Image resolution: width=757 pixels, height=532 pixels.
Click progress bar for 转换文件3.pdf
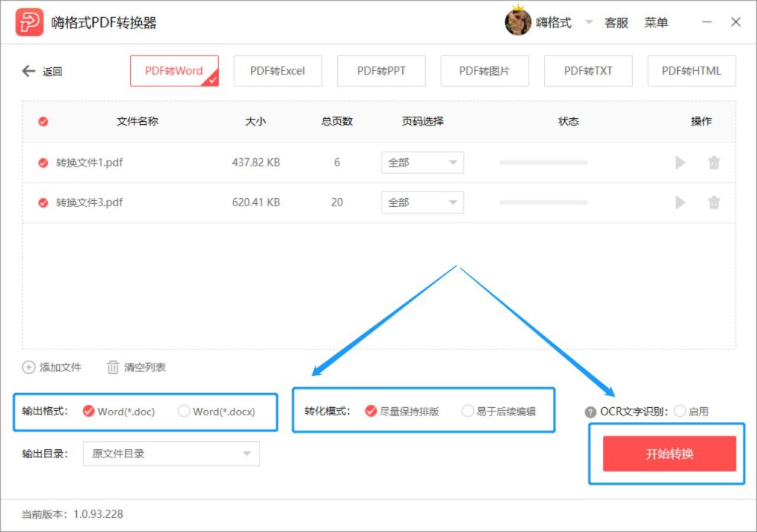coord(543,202)
